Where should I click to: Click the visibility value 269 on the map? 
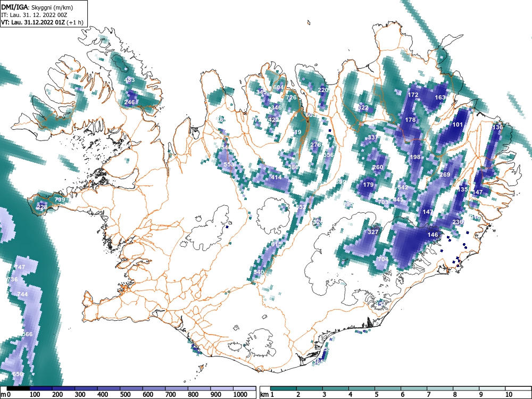tap(445, 174)
